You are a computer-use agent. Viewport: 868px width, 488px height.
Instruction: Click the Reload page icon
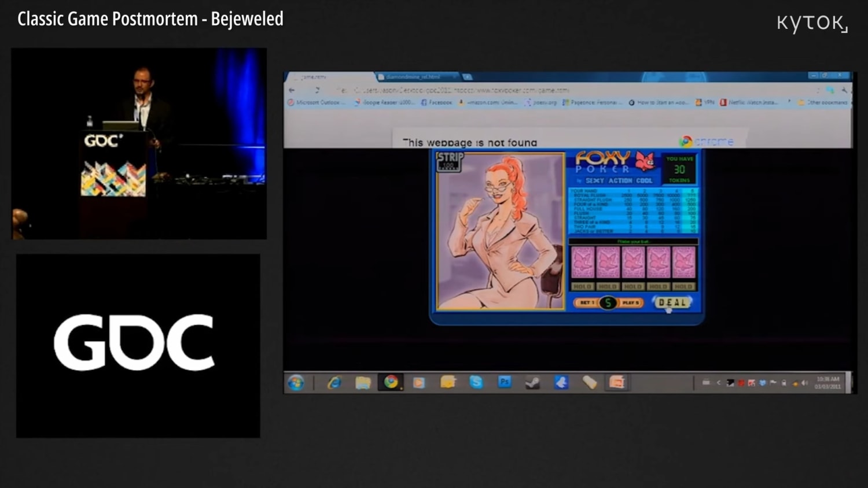coord(317,90)
